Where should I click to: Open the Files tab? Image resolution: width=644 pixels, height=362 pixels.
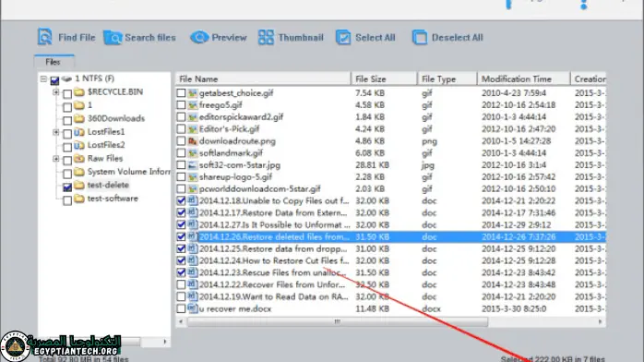tap(54, 62)
